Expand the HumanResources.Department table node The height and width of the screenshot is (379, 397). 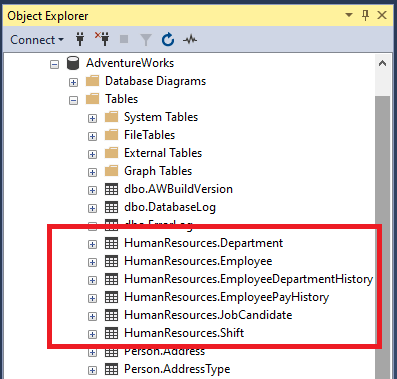92,244
